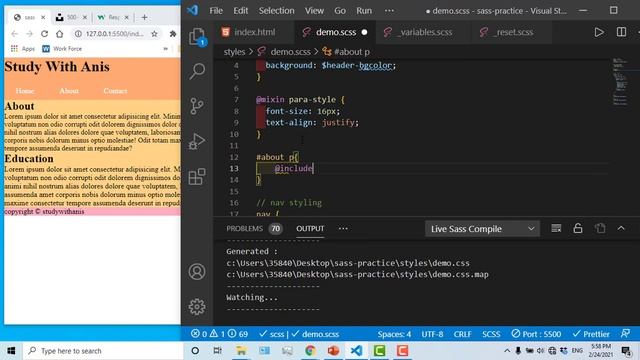This screenshot has height=360, width=640.
Task: Open the Work Force bookmark
Action: pos(62,49)
